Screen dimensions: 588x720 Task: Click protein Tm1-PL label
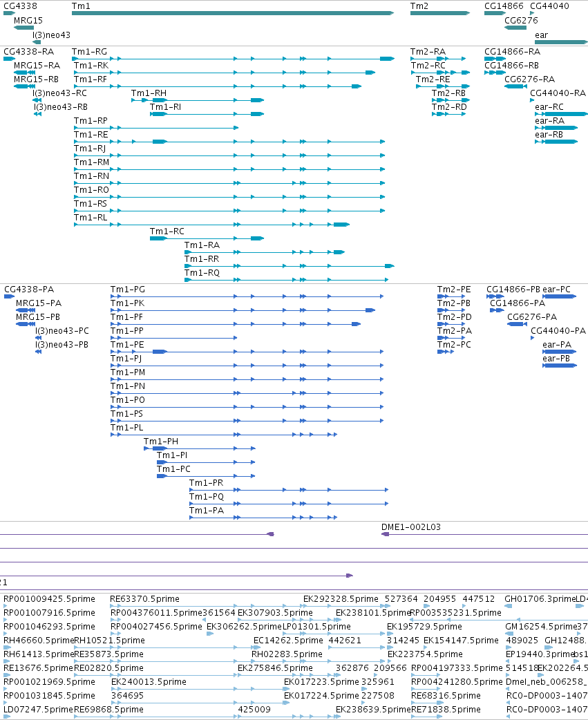tap(127, 428)
